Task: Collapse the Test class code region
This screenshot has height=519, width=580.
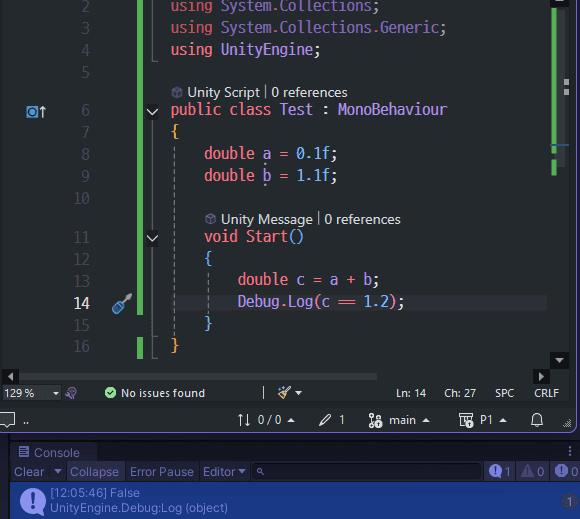Action: [152, 111]
